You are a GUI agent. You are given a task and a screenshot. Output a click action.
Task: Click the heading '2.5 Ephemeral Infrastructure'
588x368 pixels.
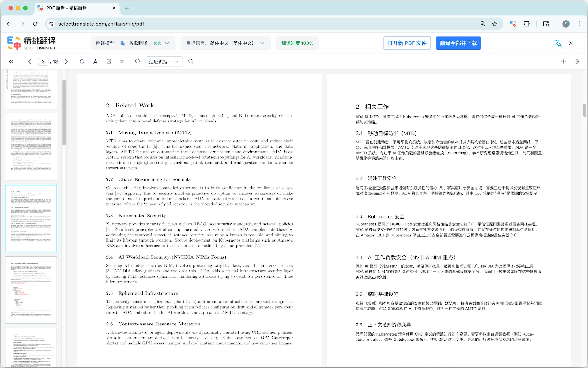pos(142,293)
